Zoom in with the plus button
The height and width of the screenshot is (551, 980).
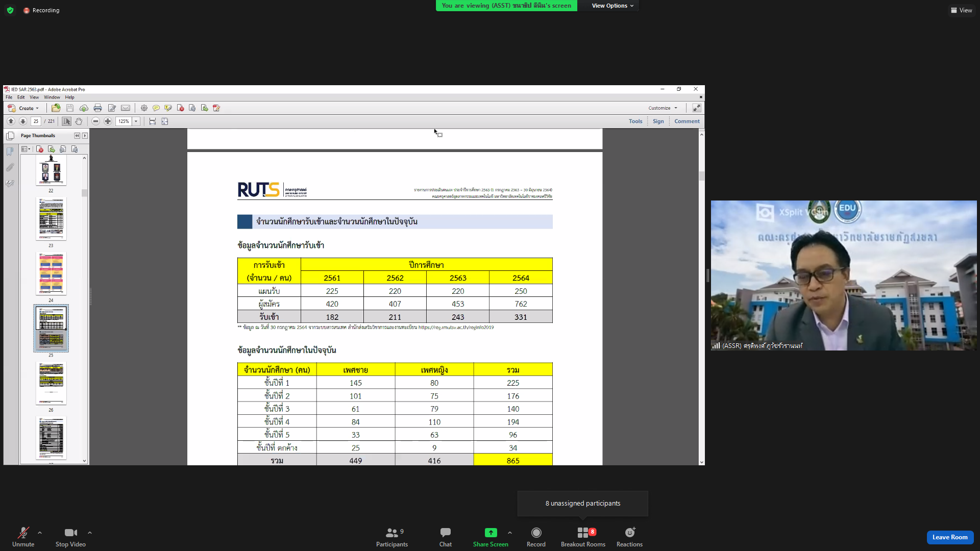[x=108, y=121]
